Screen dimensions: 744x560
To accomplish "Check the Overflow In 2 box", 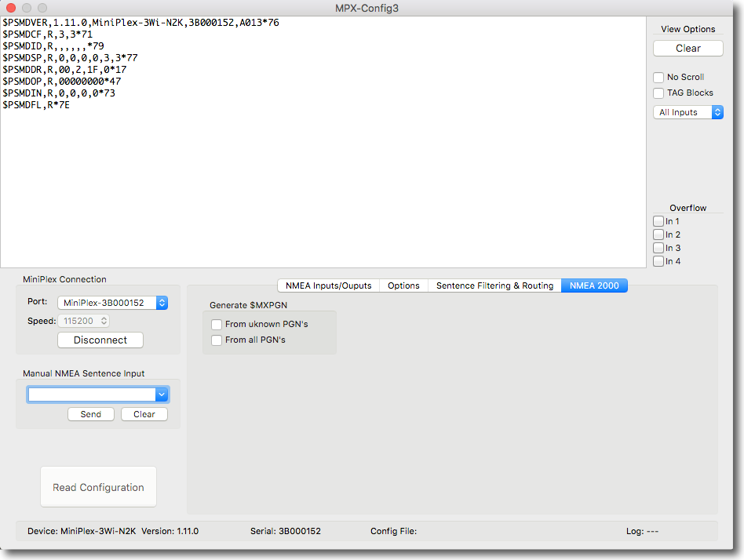I will click(x=658, y=235).
